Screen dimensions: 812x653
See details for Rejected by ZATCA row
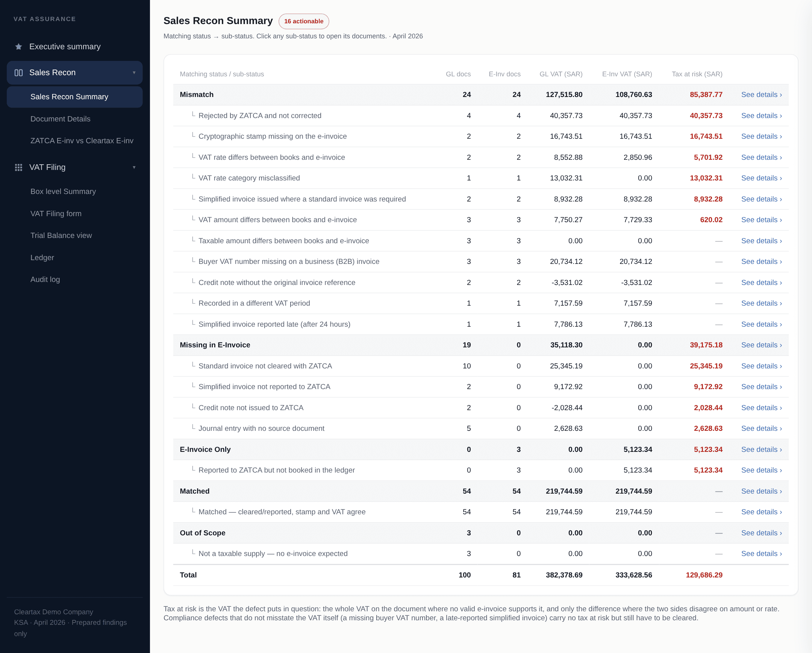761,116
